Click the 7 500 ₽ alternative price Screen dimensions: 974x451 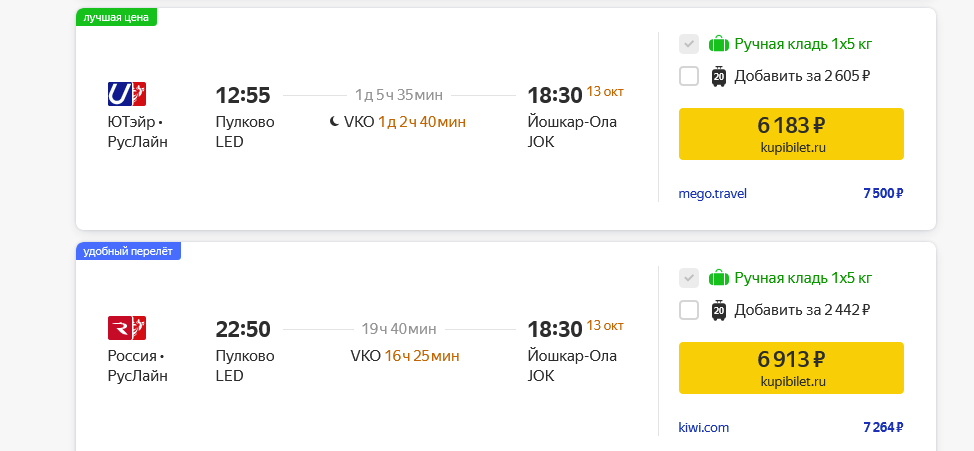[x=883, y=194]
